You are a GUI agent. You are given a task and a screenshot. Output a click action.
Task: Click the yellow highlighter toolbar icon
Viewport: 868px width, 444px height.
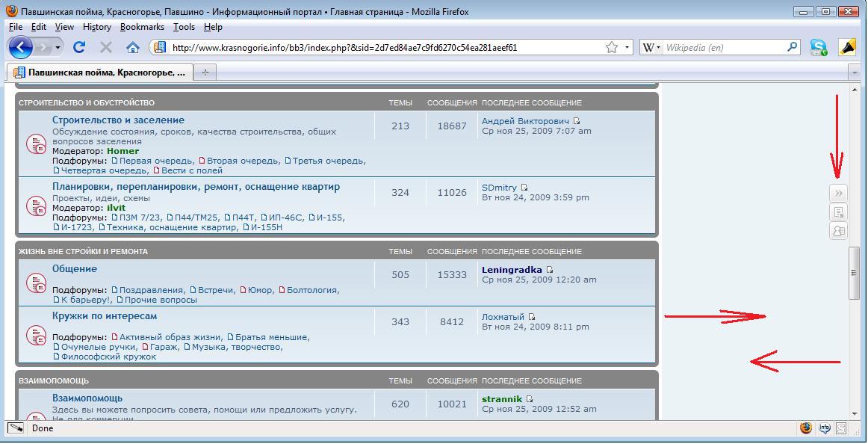(x=847, y=47)
